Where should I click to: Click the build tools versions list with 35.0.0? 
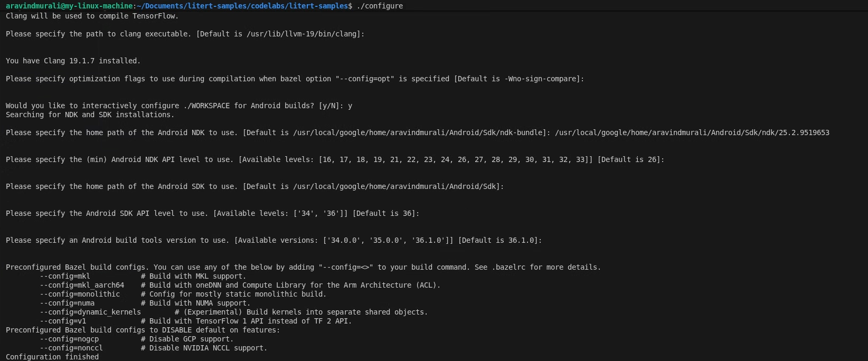click(x=388, y=240)
